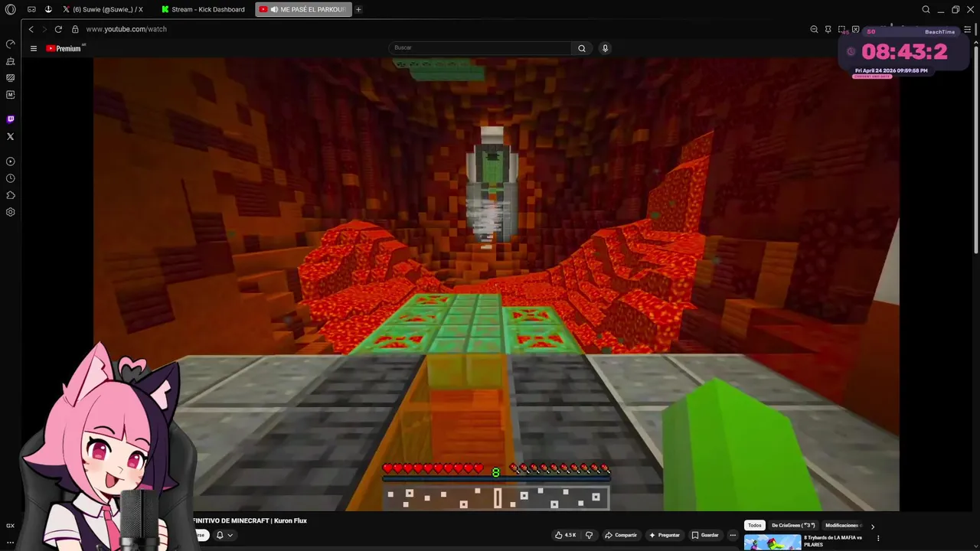
Task: Switch to the Stream - Kick Dashboard tab
Action: pyautogui.click(x=203, y=9)
